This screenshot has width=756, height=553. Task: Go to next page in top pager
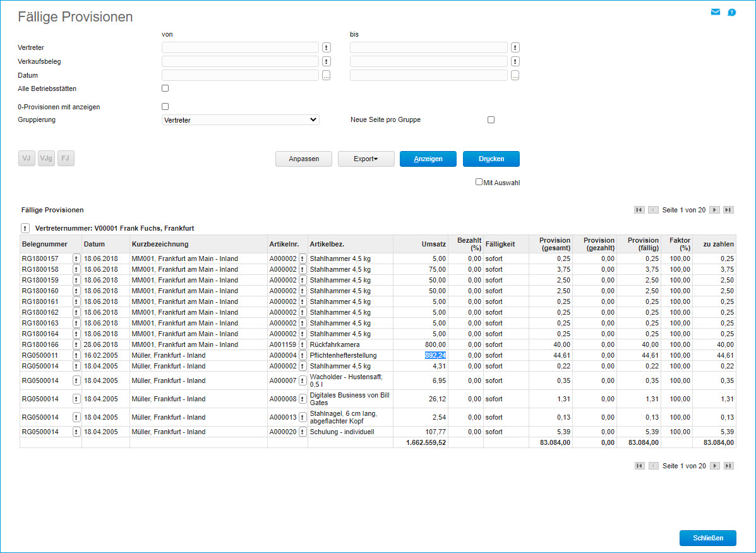click(714, 210)
